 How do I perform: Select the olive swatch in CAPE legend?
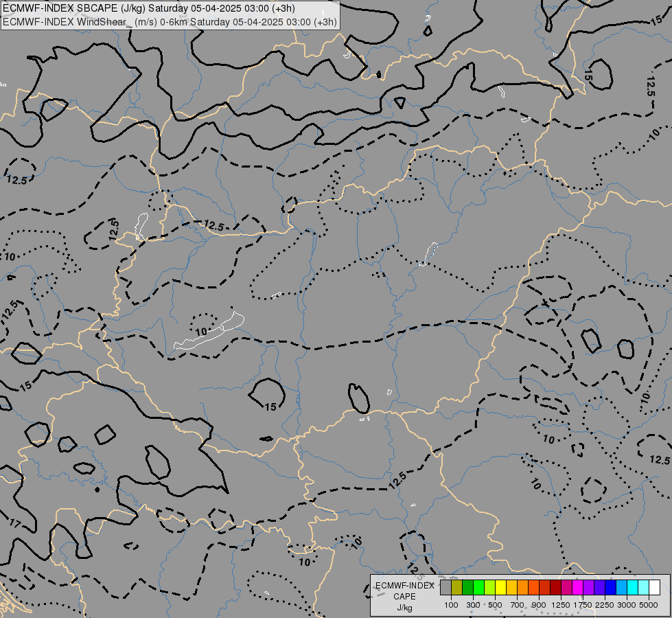(457, 587)
